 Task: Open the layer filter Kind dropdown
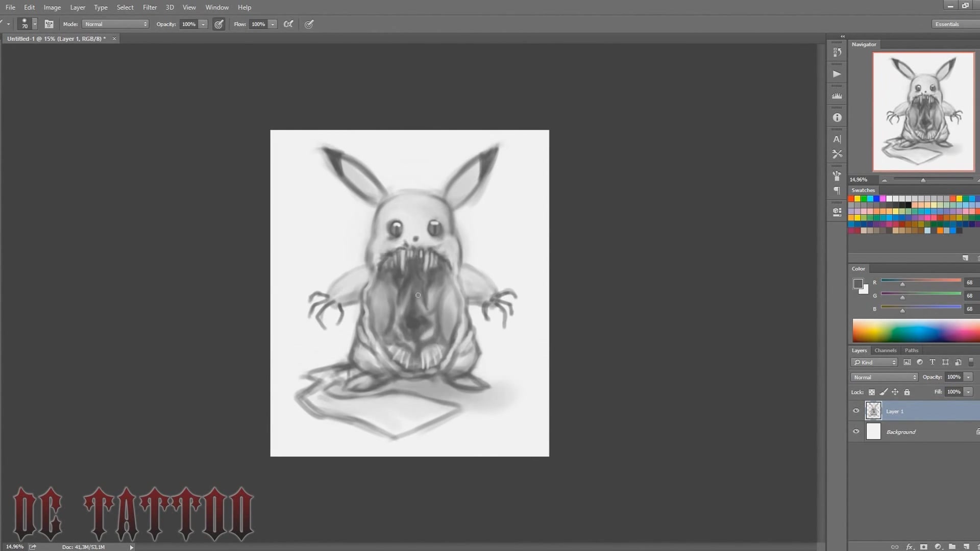click(874, 362)
